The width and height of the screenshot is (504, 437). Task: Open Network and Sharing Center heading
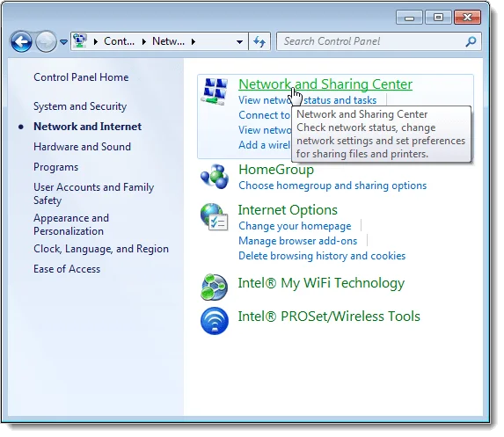tap(325, 84)
